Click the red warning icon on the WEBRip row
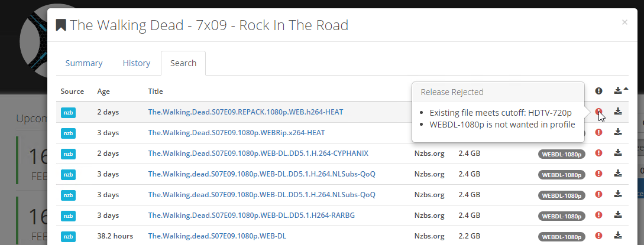This screenshot has width=644, height=245. (598, 133)
